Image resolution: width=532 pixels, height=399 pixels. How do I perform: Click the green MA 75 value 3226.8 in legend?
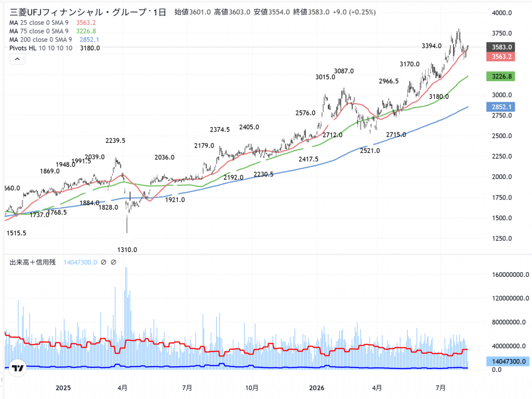click(x=86, y=31)
